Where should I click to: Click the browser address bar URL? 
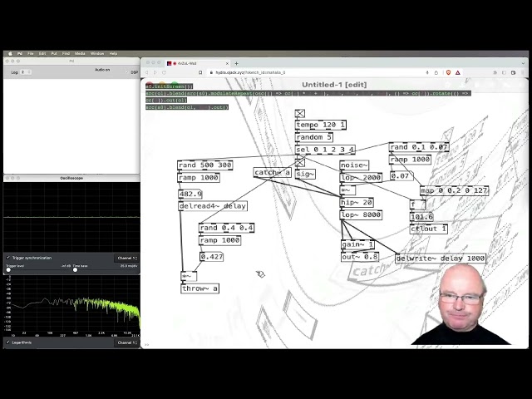click(250, 72)
